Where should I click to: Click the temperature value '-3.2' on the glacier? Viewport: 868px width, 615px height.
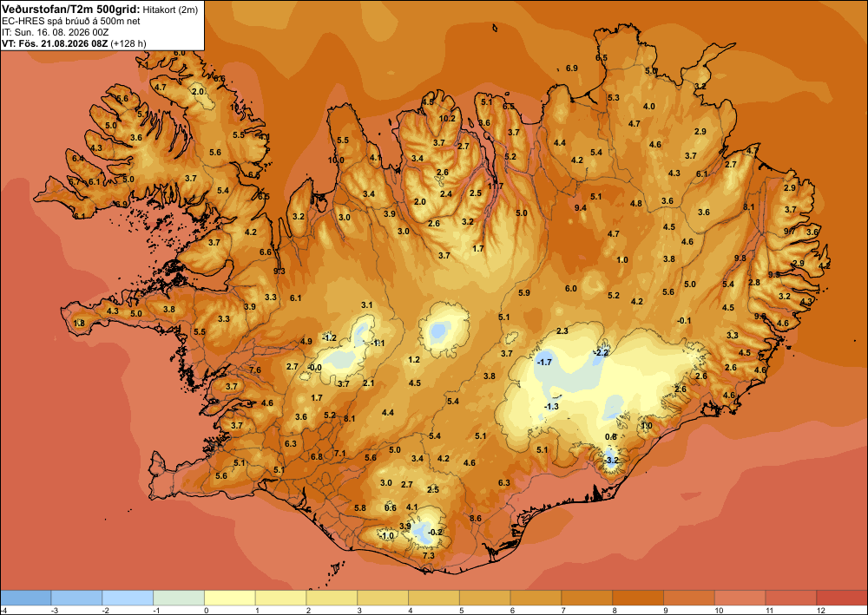click(611, 460)
